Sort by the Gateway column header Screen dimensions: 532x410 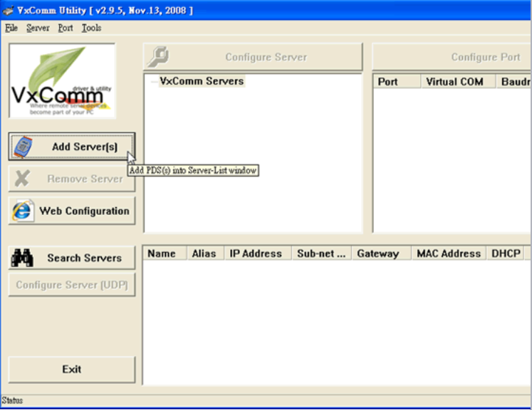pos(381,253)
